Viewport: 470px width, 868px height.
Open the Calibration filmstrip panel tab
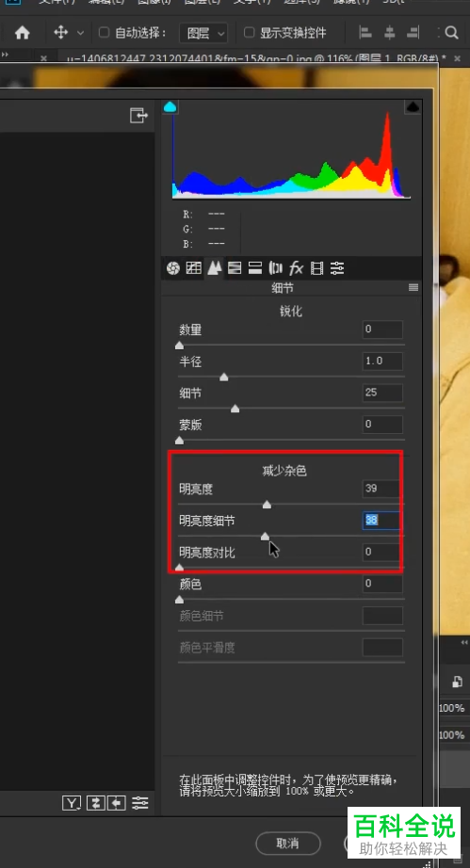pyautogui.click(x=316, y=269)
